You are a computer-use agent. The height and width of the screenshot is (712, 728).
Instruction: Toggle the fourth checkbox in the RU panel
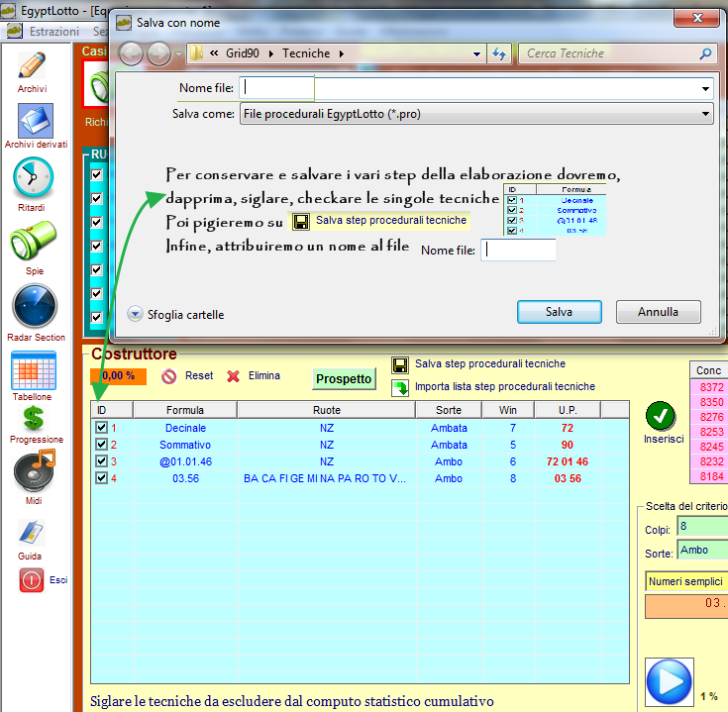coord(97,246)
